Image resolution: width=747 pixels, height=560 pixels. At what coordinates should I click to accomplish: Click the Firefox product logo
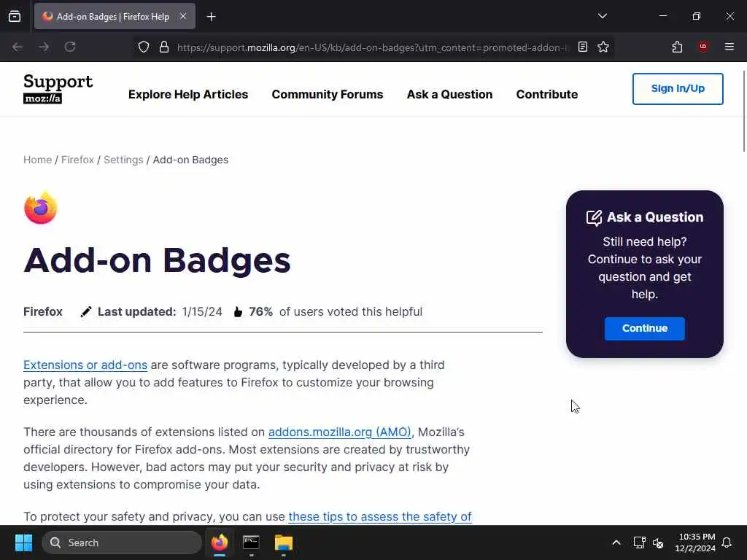(x=41, y=208)
